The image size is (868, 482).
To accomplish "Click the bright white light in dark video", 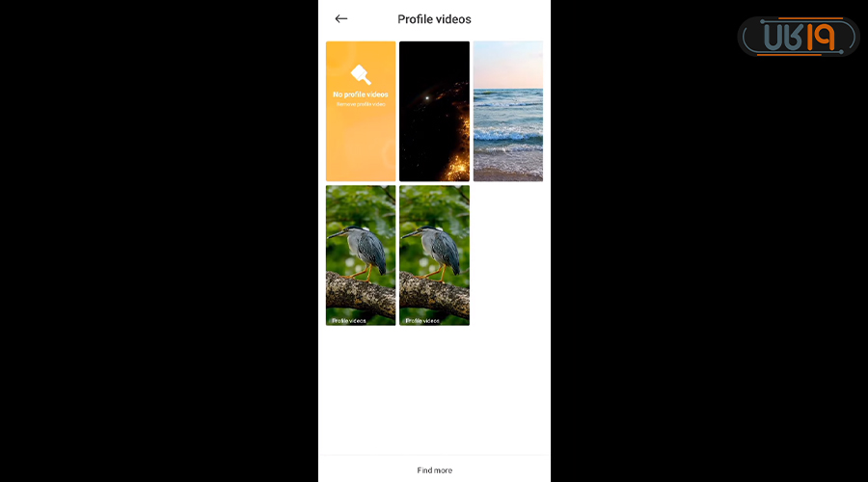I will [x=427, y=98].
